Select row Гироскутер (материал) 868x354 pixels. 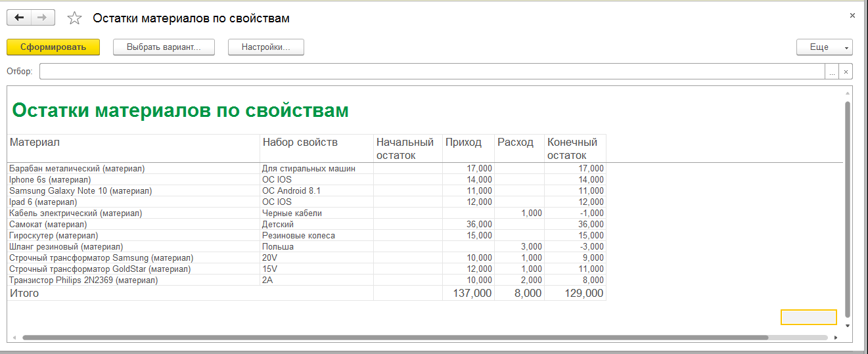[x=306, y=235]
